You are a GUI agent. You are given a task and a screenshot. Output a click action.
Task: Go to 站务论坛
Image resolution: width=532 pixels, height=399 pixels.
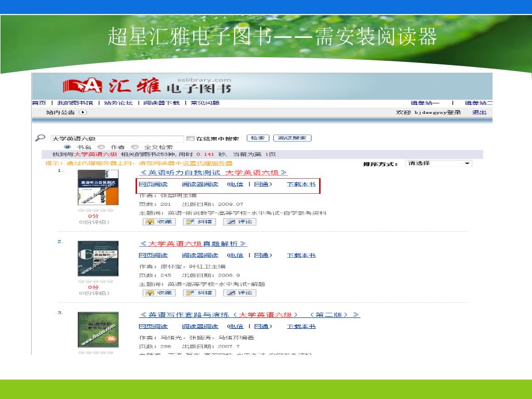click(x=118, y=103)
